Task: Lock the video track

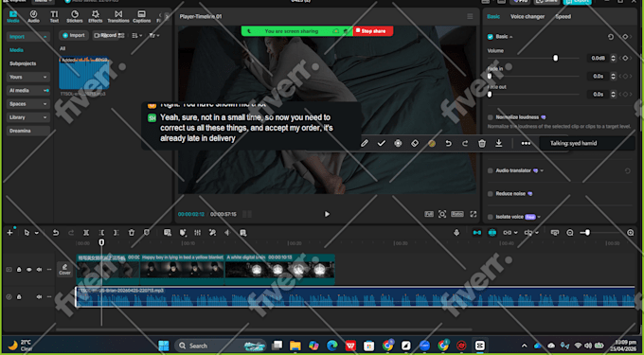Action: 19,270
